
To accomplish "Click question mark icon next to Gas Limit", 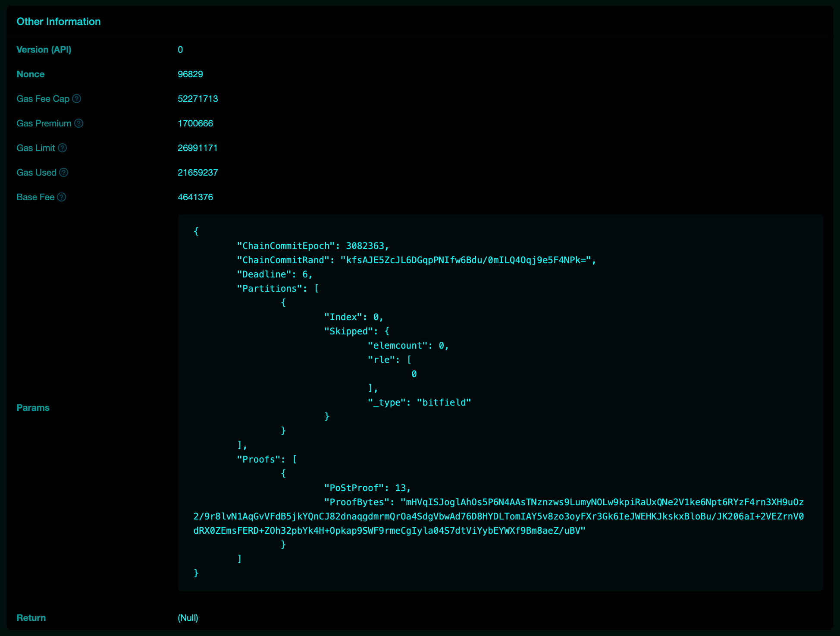I will (x=63, y=148).
